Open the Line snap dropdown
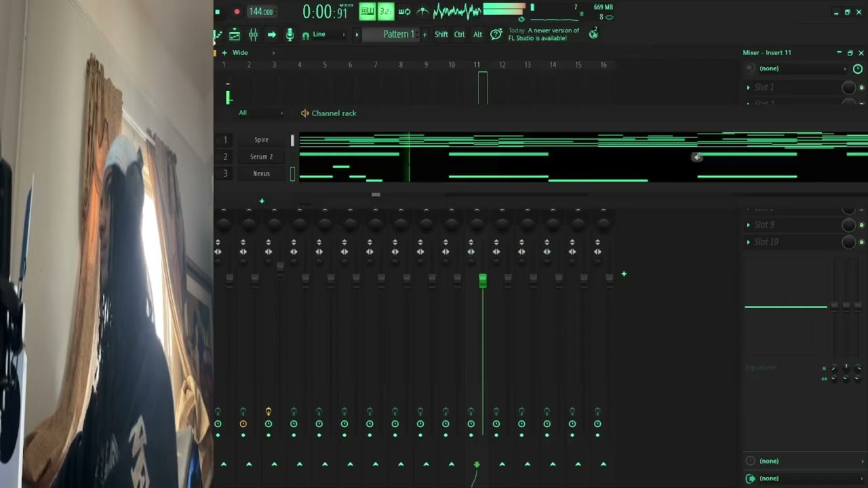The height and width of the screenshot is (488, 868). coord(329,35)
